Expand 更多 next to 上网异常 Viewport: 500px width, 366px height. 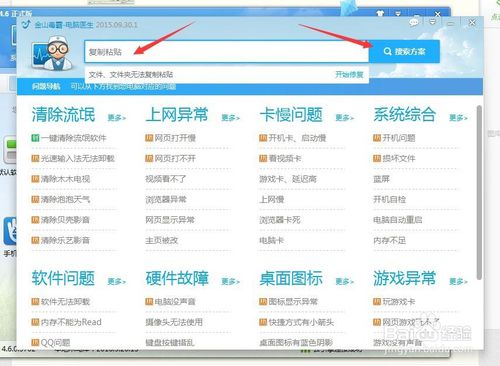coord(231,118)
